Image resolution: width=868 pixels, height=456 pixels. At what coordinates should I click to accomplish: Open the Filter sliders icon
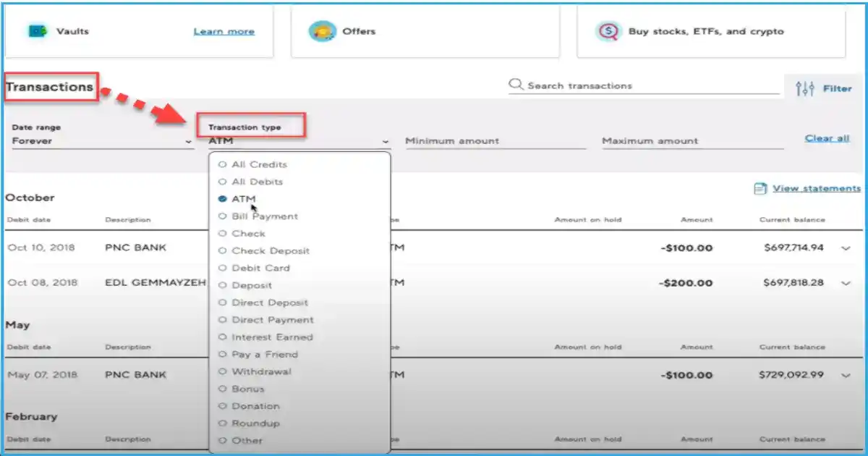[804, 88]
